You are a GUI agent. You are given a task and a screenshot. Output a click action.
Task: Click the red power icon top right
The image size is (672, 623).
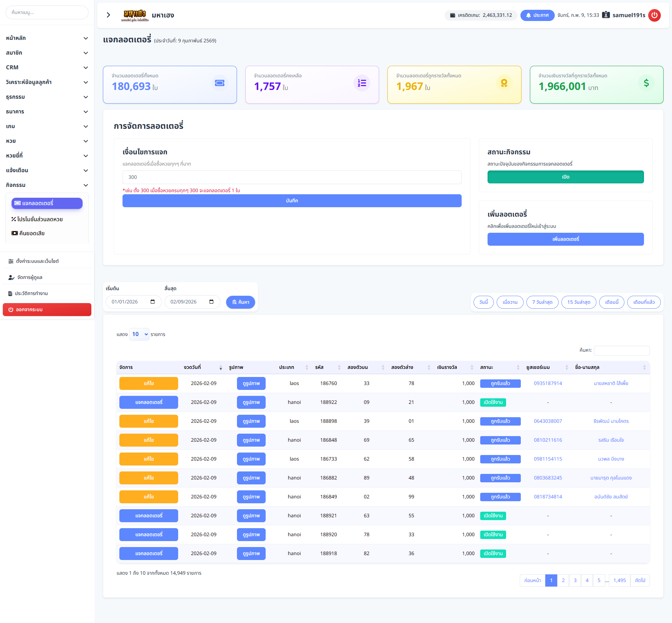tap(654, 15)
